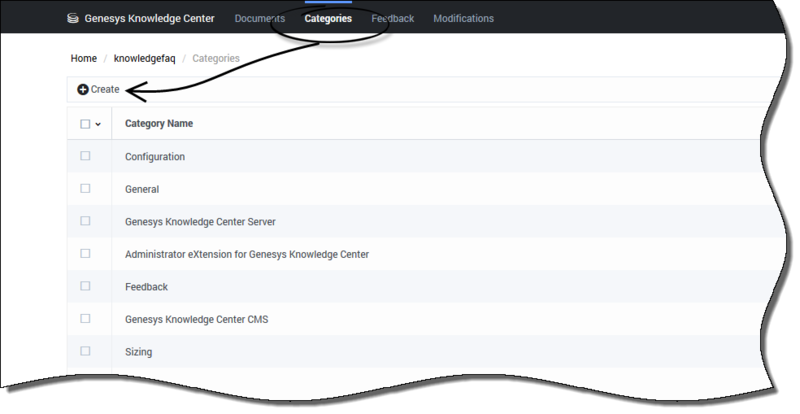The image size is (800, 414).
Task: Click the Genesys Knowledge Center title text
Action: 149,18
